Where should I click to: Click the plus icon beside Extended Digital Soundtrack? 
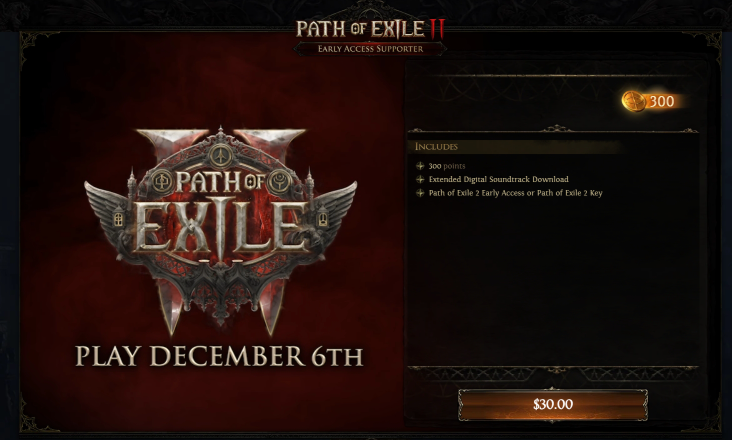pos(420,180)
